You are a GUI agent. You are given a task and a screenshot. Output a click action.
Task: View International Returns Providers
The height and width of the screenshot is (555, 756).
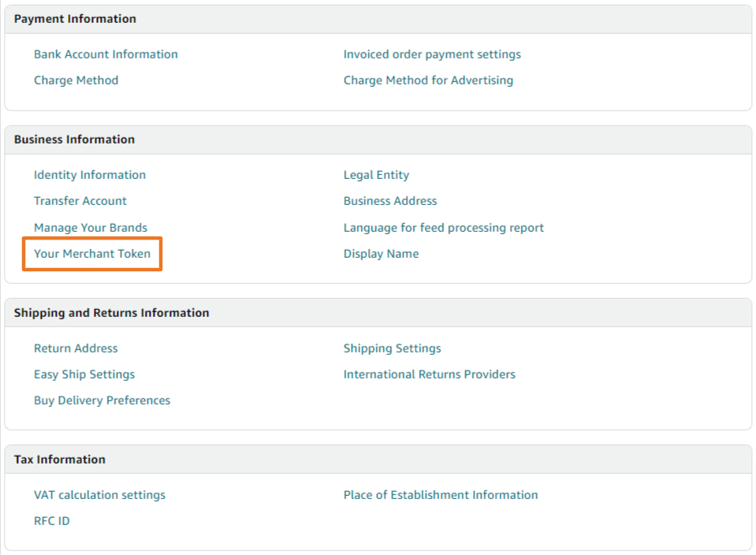pos(429,374)
